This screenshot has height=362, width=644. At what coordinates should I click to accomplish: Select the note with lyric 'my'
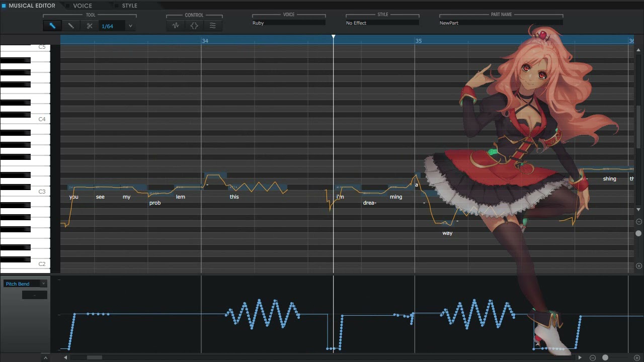tap(134, 188)
